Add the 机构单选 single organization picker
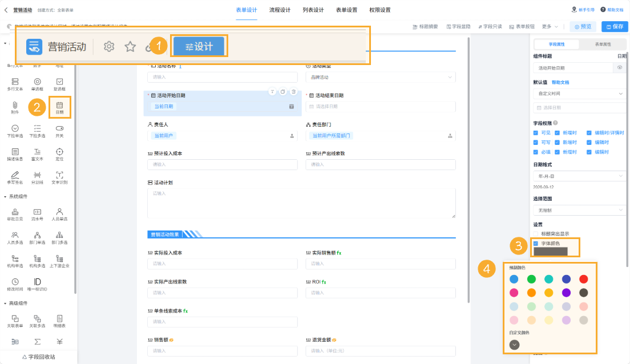Screen dimensions: 630x364 (15, 261)
